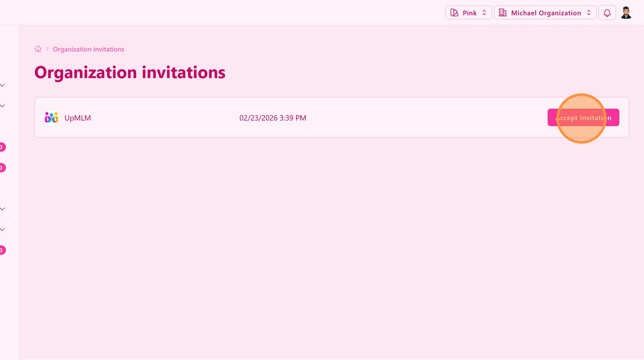Click the 02/23/2026 3:39 PM invitation date
Screen dimensions: 644x360
pyautogui.click(x=273, y=118)
